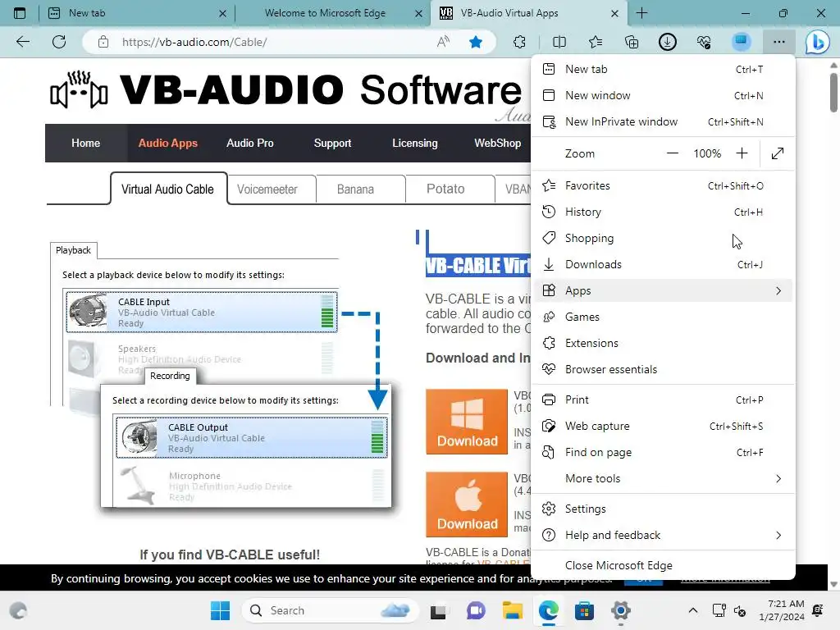Open the profile avatar icon
Screen dimensions: 840x630
[x=741, y=42]
